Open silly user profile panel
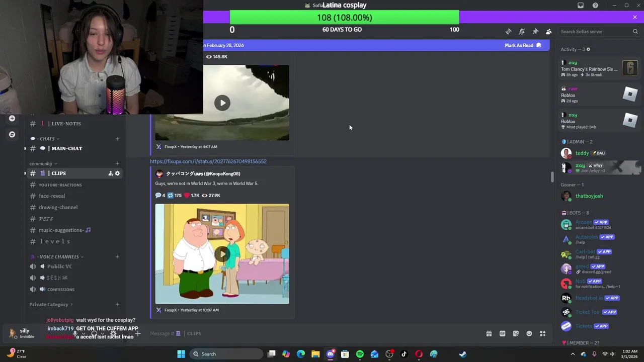The width and height of the screenshot is (644, 362). 24,333
